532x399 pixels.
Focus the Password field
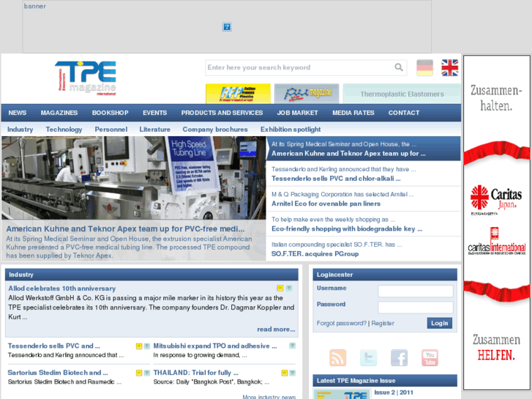[x=416, y=307]
